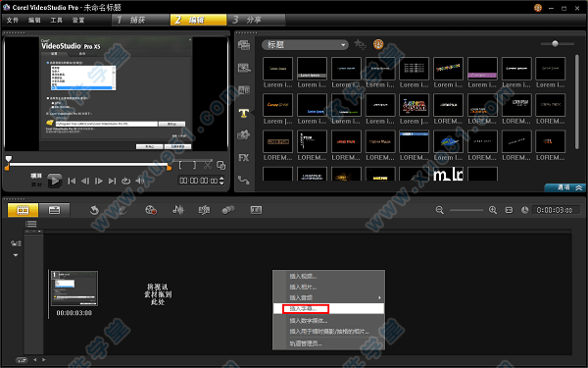Open the 标题 library category dropdown
The width and height of the screenshot is (588, 368).
(305, 45)
